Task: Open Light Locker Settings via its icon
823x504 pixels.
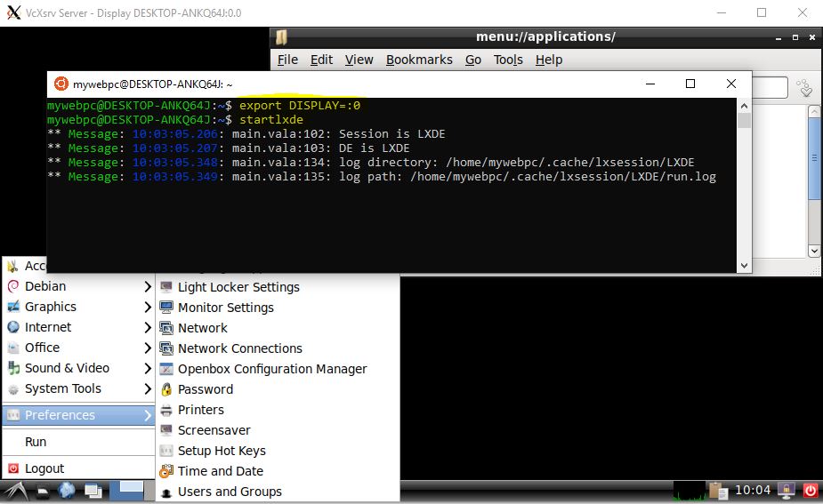Action: pyautogui.click(x=166, y=287)
